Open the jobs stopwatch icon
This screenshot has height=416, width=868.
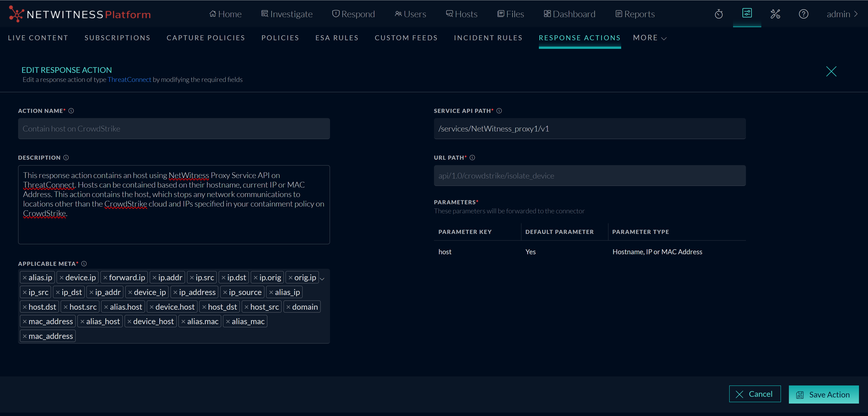point(718,14)
